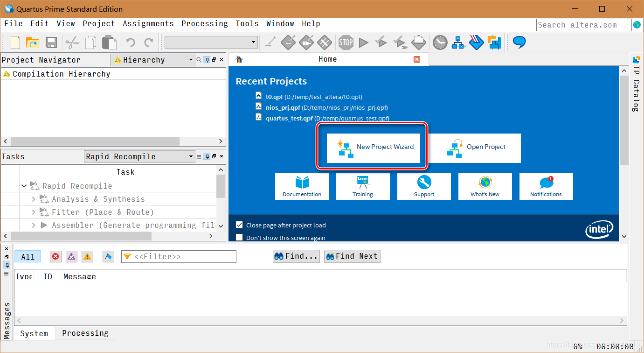Open the Platform Designer icon

[x=494, y=42]
